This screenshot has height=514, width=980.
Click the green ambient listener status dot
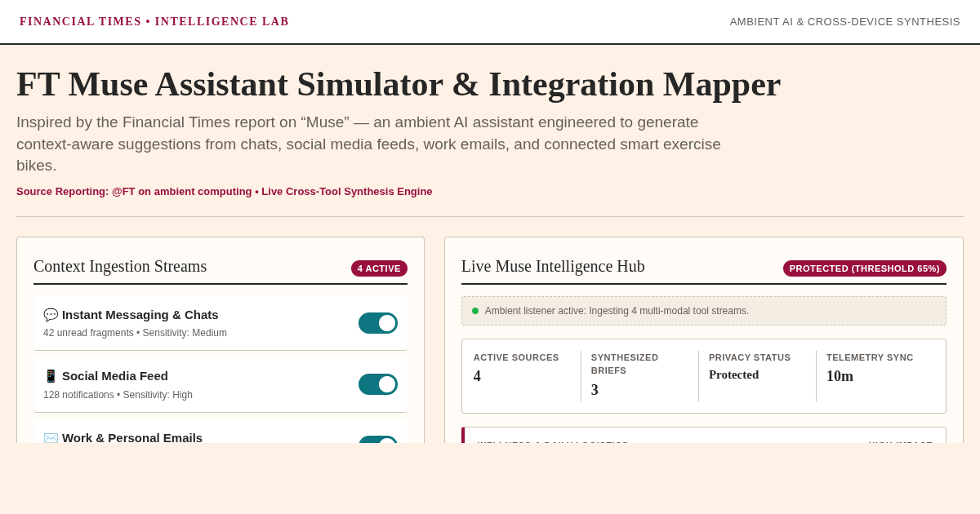click(x=475, y=311)
